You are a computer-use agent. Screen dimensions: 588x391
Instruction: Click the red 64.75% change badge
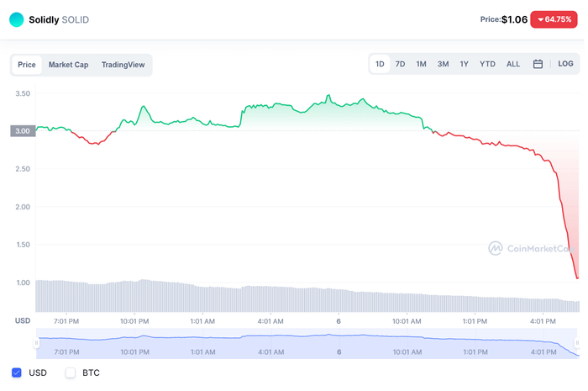tap(554, 19)
